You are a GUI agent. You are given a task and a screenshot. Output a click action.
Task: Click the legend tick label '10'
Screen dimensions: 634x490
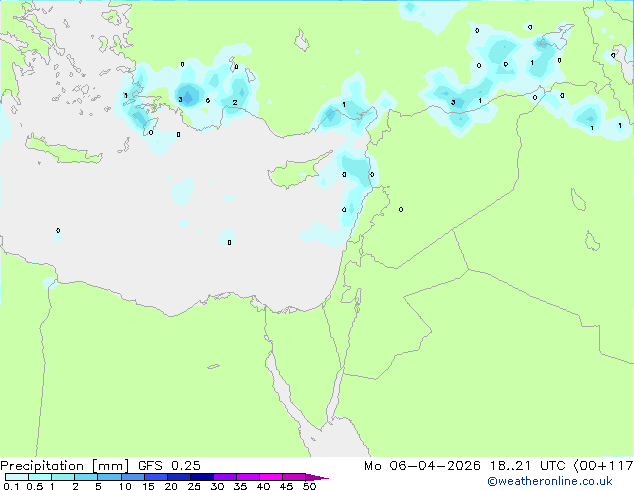pyautogui.click(x=125, y=486)
